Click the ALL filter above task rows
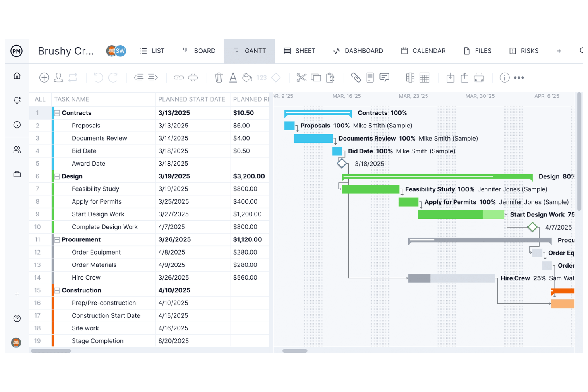 pyautogui.click(x=40, y=99)
